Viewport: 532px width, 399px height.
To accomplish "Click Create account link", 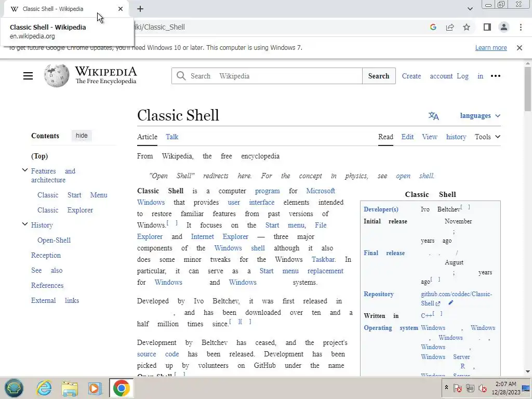I will click(427, 76).
